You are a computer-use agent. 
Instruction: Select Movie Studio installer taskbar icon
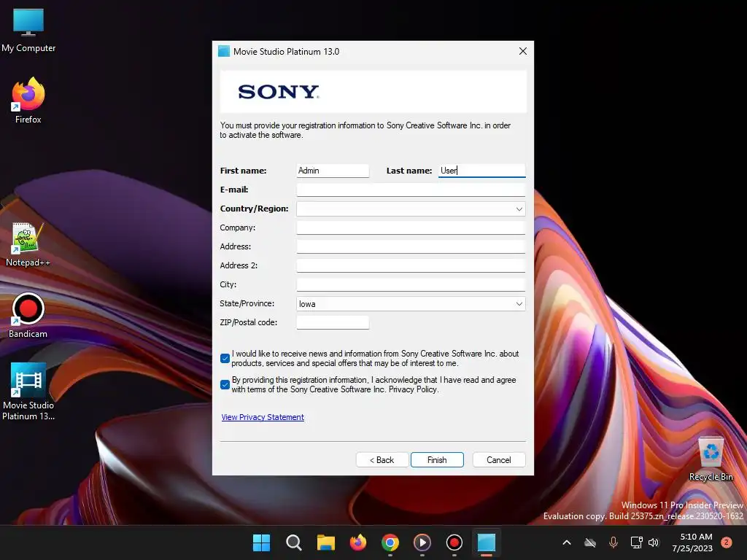[487, 542]
